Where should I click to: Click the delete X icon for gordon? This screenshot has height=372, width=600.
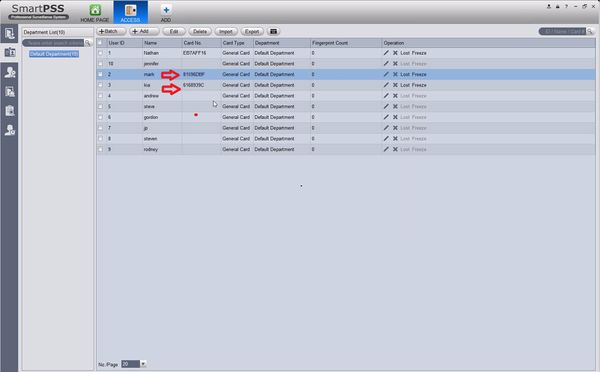pyautogui.click(x=395, y=117)
